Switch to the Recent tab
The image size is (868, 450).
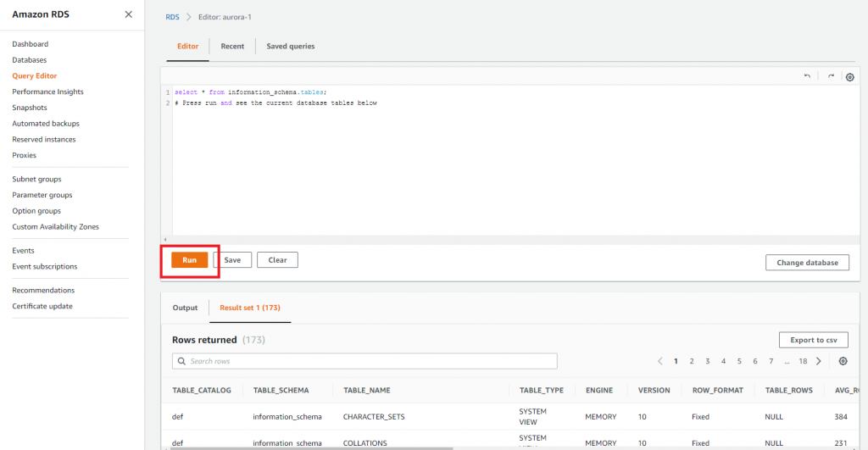[232, 47]
